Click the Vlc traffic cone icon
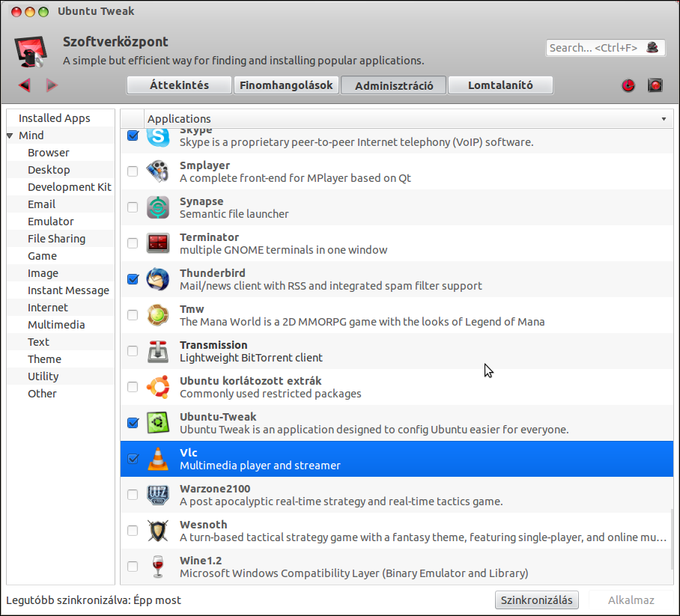This screenshot has width=680, height=616. pyautogui.click(x=158, y=459)
